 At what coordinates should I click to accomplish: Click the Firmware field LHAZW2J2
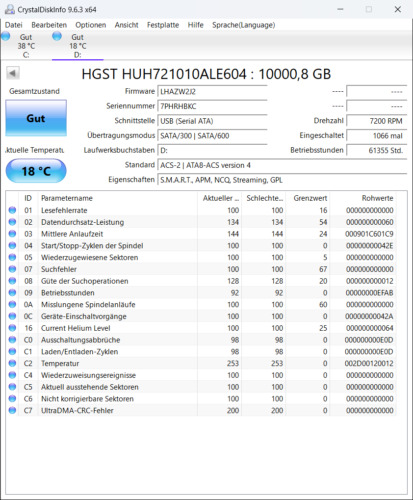pos(212,92)
